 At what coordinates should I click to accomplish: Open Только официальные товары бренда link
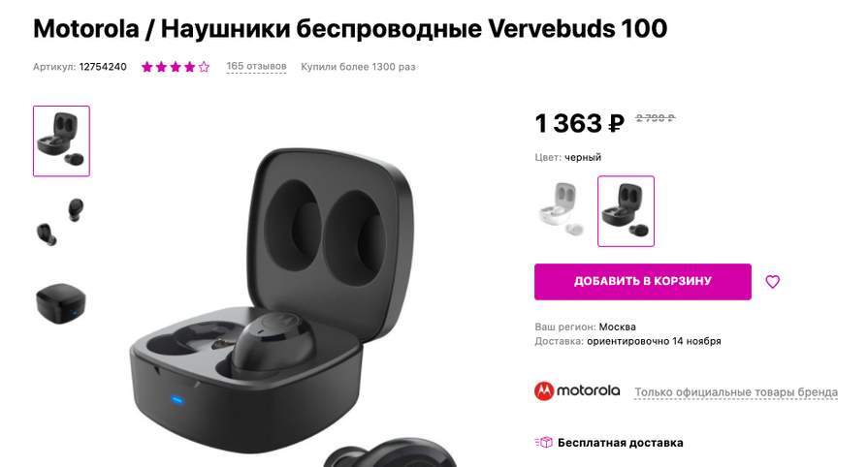pos(736,391)
